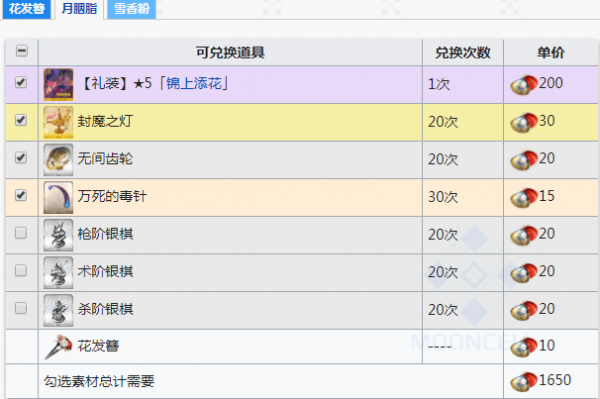Open the 锦上添花 craft essence link
Screen dimensions: 600x399
tap(194, 83)
